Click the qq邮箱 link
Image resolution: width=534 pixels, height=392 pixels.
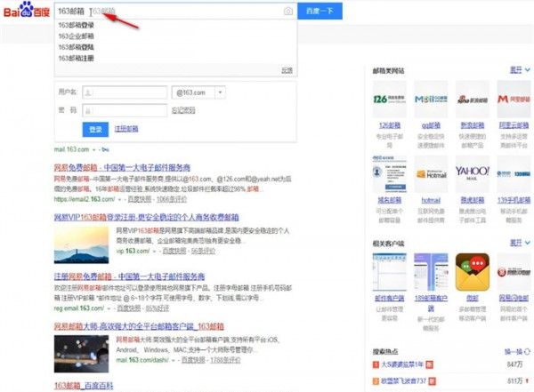(x=431, y=125)
